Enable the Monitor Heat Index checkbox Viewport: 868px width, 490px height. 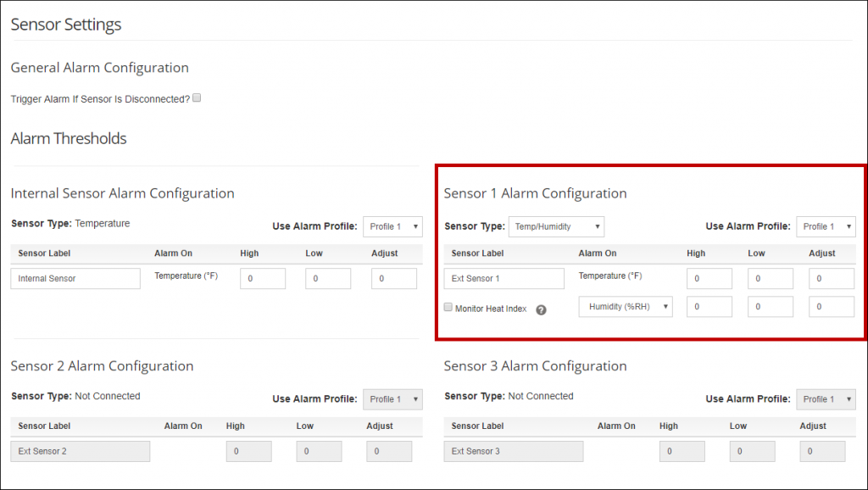coord(448,307)
